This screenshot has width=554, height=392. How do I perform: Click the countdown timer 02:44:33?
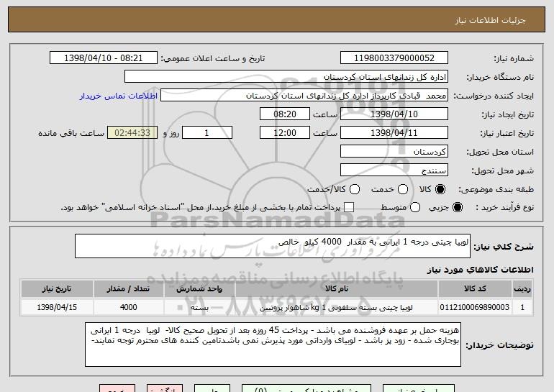[132, 133]
